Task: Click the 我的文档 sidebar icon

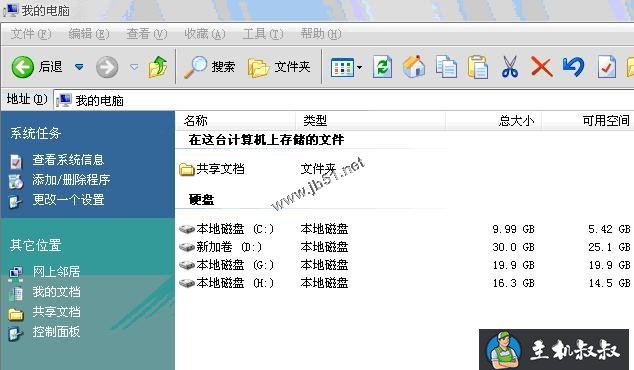Action: click(16, 294)
